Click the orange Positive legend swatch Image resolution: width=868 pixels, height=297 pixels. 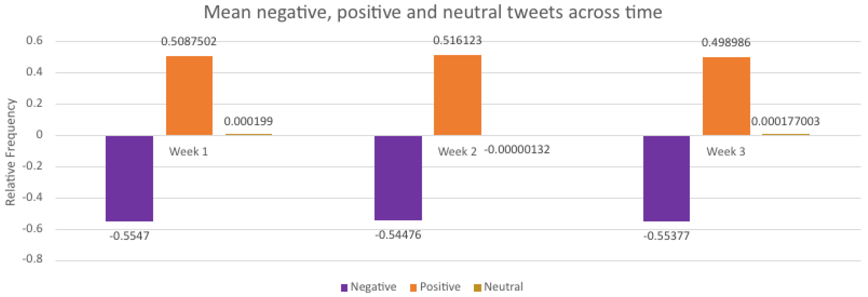pyautogui.click(x=413, y=288)
